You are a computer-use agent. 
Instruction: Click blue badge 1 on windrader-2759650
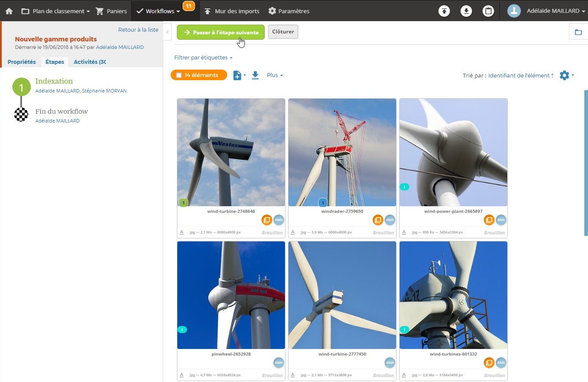point(323,203)
